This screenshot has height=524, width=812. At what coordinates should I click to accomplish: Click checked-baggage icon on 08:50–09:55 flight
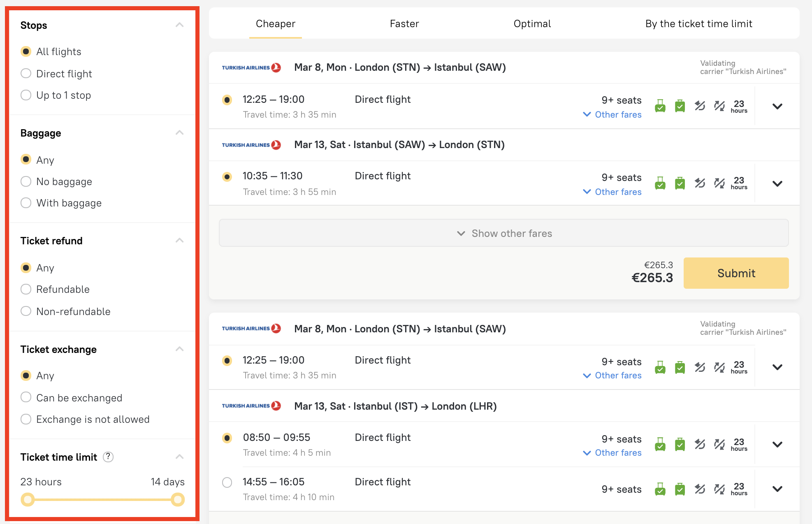point(680,445)
